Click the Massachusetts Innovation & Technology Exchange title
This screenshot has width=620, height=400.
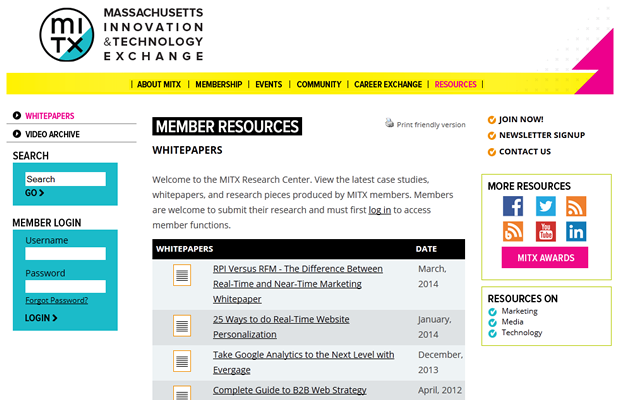coord(153,34)
